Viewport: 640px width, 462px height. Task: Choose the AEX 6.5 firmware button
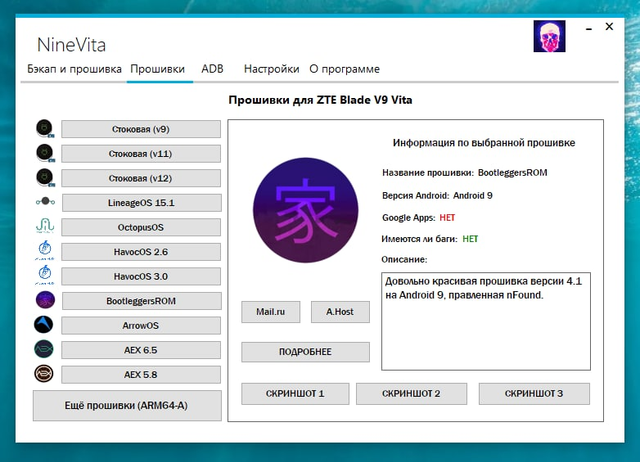coord(141,350)
